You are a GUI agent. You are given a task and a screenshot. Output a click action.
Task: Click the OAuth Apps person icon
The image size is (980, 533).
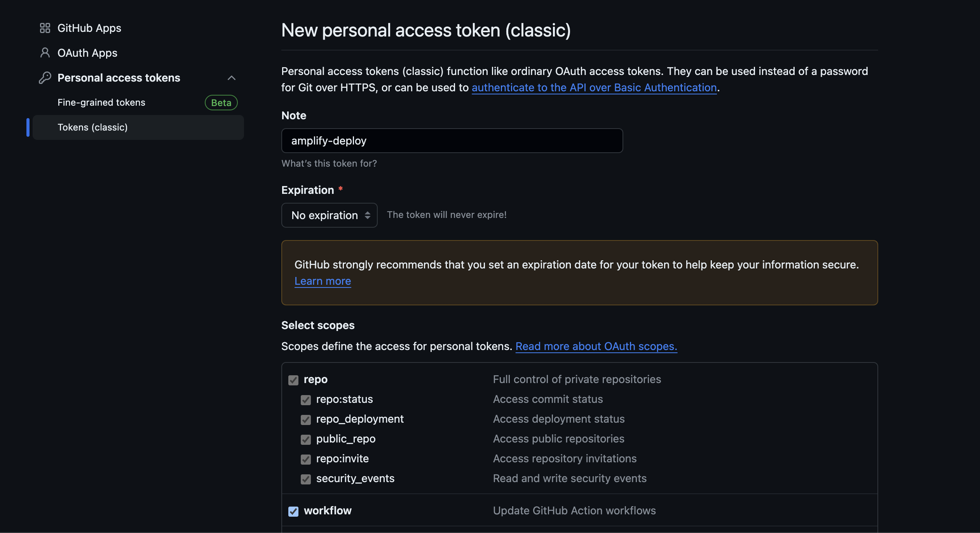pyautogui.click(x=45, y=53)
